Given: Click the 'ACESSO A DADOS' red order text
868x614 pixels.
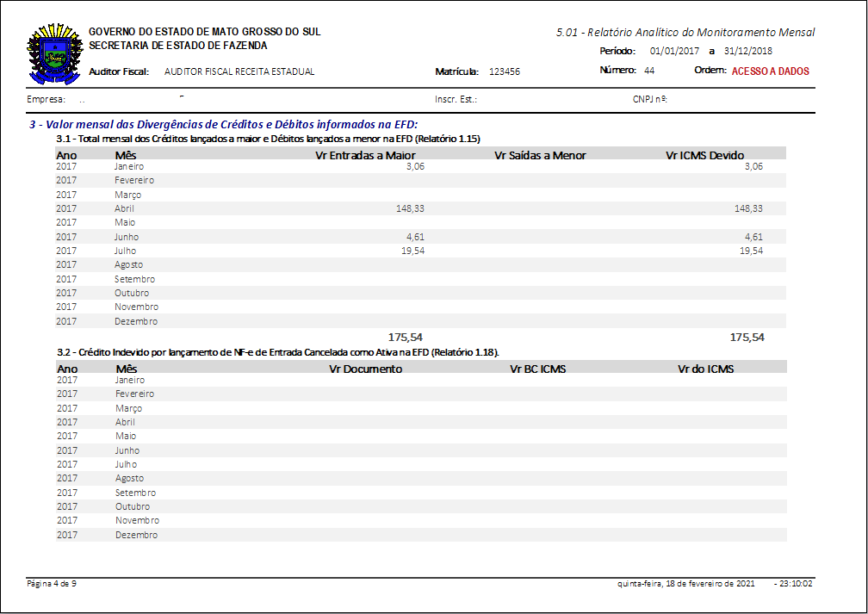Looking at the screenshot, I should click(770, 71).
